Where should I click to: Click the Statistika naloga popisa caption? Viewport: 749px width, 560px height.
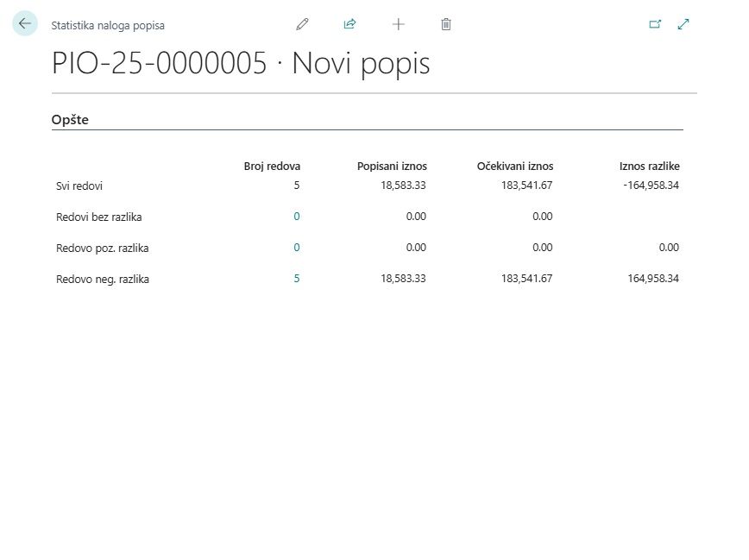click(x=108, y=26)
